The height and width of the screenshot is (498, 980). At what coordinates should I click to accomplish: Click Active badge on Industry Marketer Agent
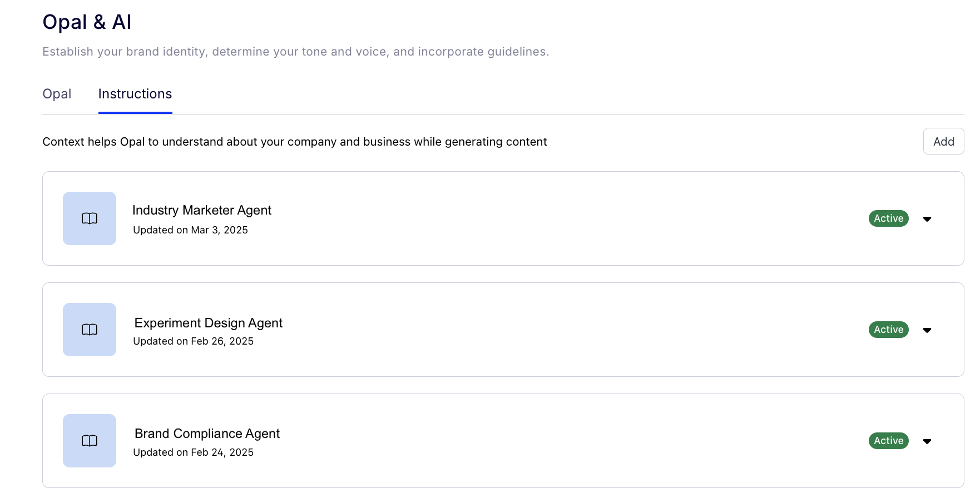888,218
